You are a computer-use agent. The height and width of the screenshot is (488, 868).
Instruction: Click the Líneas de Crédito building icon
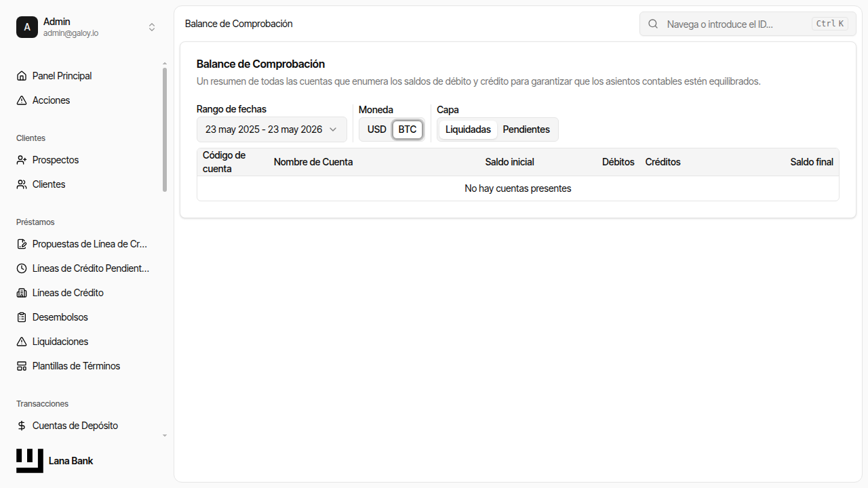(22, 293)
